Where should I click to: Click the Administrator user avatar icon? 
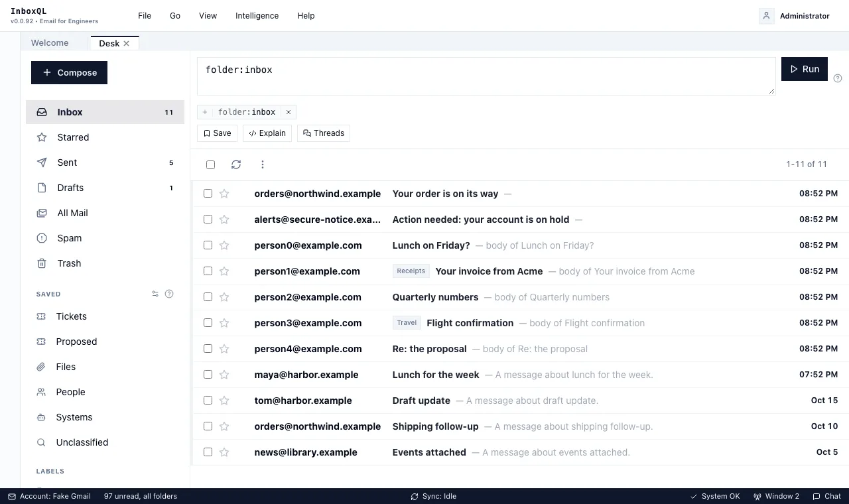point(766,16)
